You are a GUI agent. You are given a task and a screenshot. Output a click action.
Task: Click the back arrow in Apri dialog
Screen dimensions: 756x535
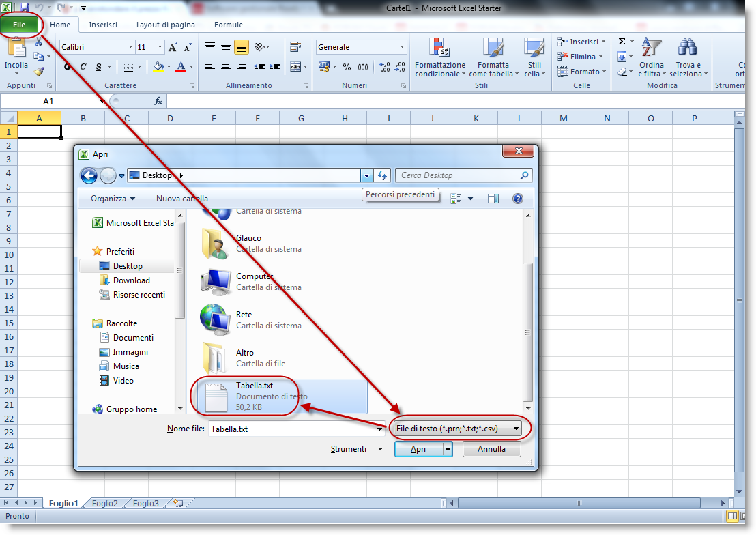click(x=89, y=175)
